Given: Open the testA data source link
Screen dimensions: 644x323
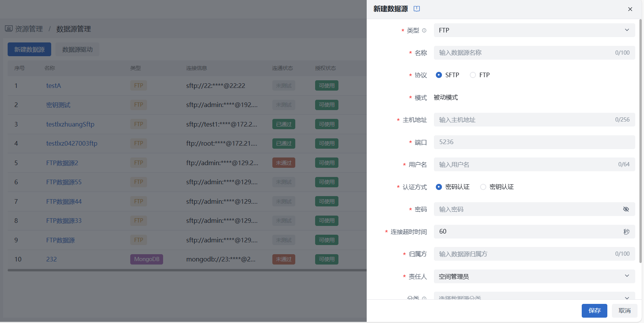Looking at the screenshot, I should (x=53, y=86).
